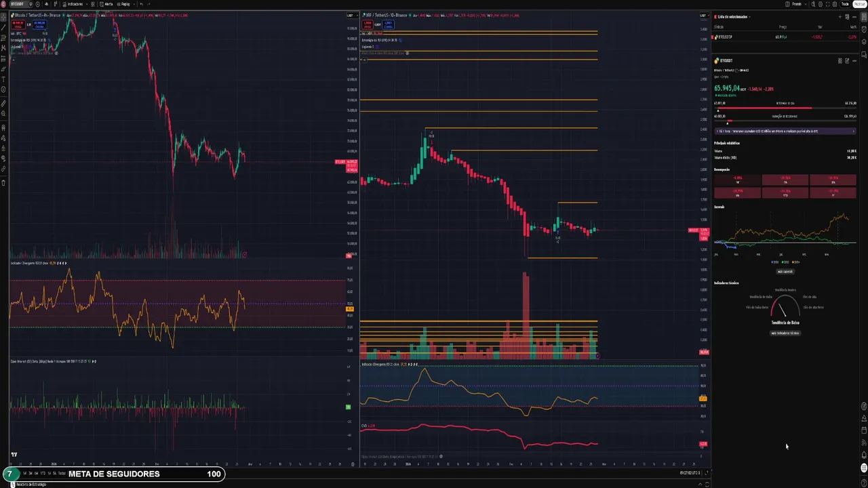
Task: Click the 'Estratégia de RSI' legend on BTC chart
Action: point(28,40)
